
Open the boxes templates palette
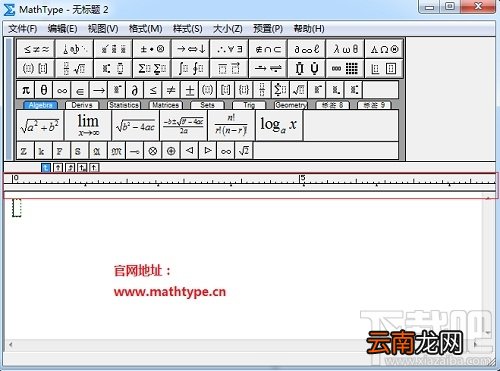click(x=384, y=69)
